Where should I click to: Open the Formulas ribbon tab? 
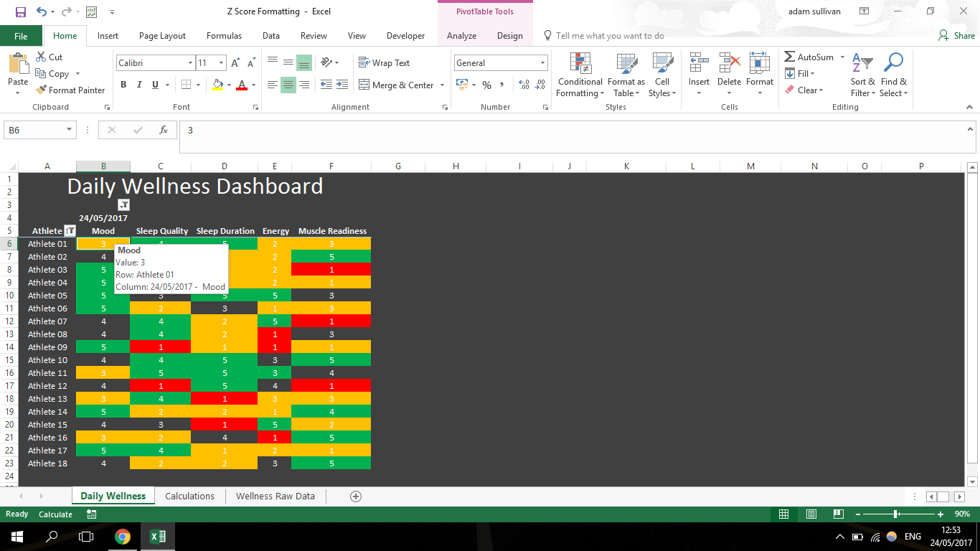point(224,36)
